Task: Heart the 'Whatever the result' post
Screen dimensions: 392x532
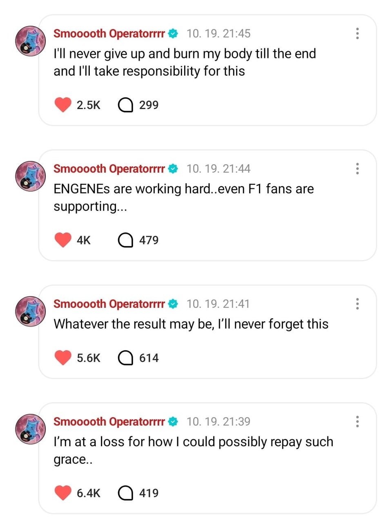Action: coord(63,358)
